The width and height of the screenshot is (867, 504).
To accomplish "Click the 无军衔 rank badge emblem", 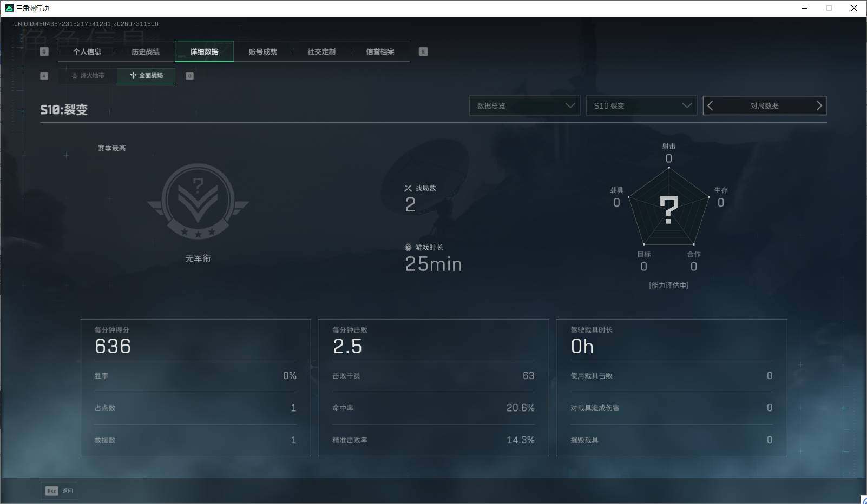I will coord(198,202).
